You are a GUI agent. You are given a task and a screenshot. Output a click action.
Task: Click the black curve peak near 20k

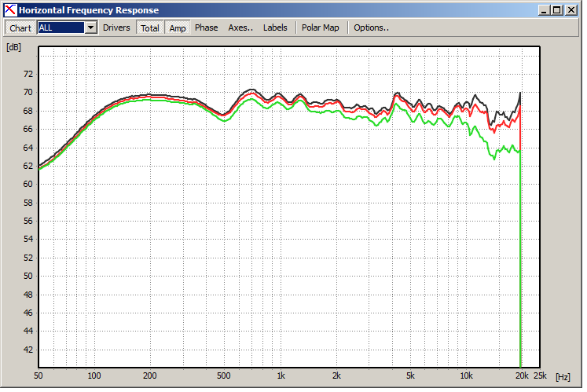point(520,93)
